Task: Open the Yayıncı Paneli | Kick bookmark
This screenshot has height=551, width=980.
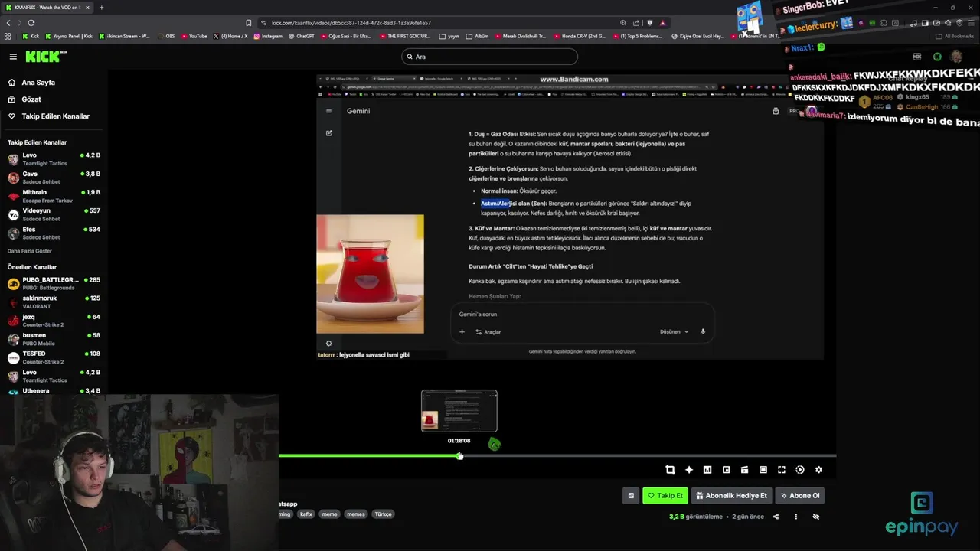Action: click(x=69, y=36)
